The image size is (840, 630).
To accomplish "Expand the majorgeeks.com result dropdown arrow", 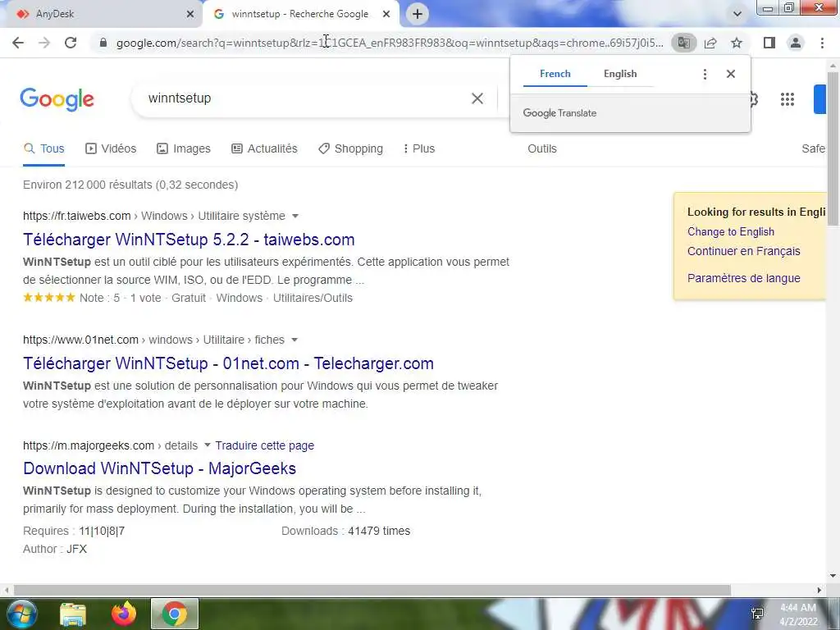I will [x=208, y=445].
